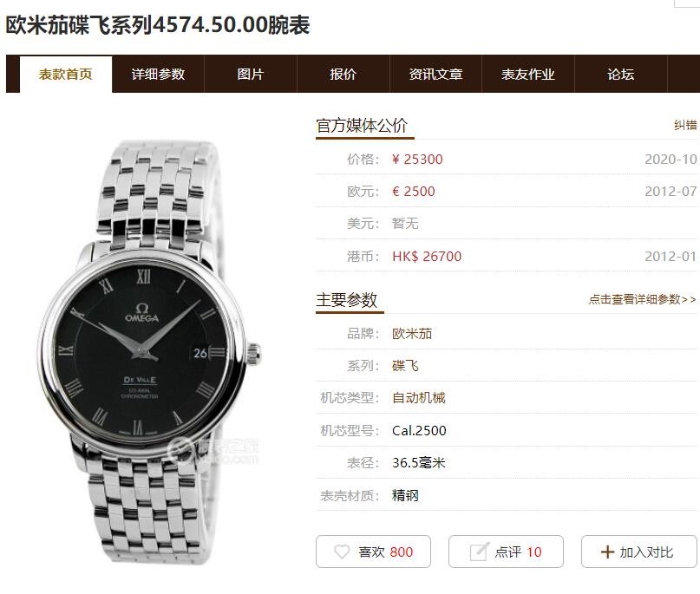Screen dimensions: 700x594
Task: Click the ¥ 25300 price value
Action: 417,160
